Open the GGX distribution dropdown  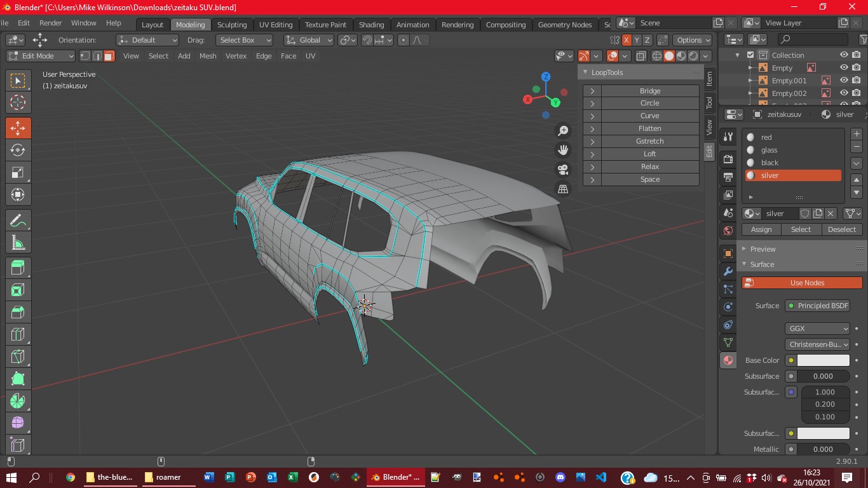817,329
